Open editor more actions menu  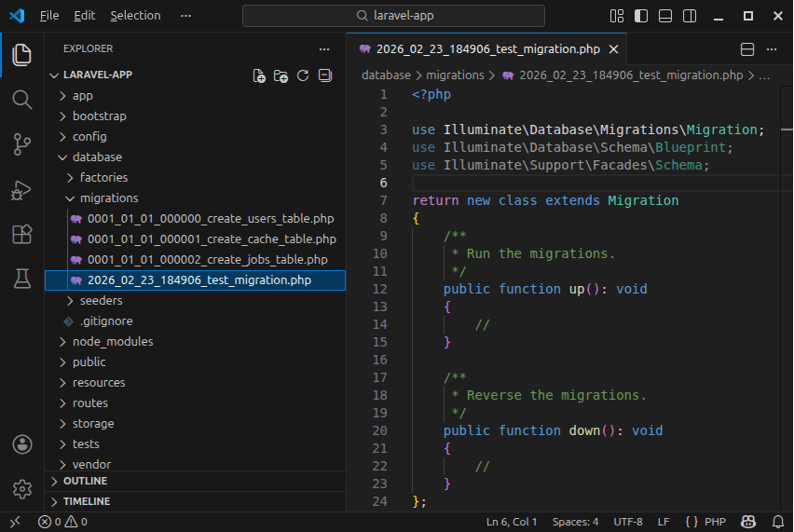click(x=772, y=49)
